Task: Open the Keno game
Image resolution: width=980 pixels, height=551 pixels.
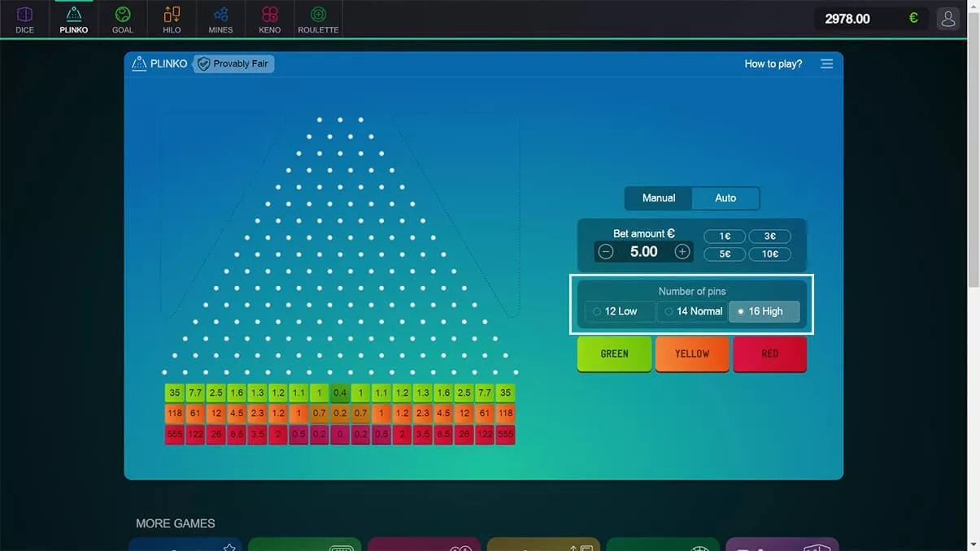Action: (269, 18)
